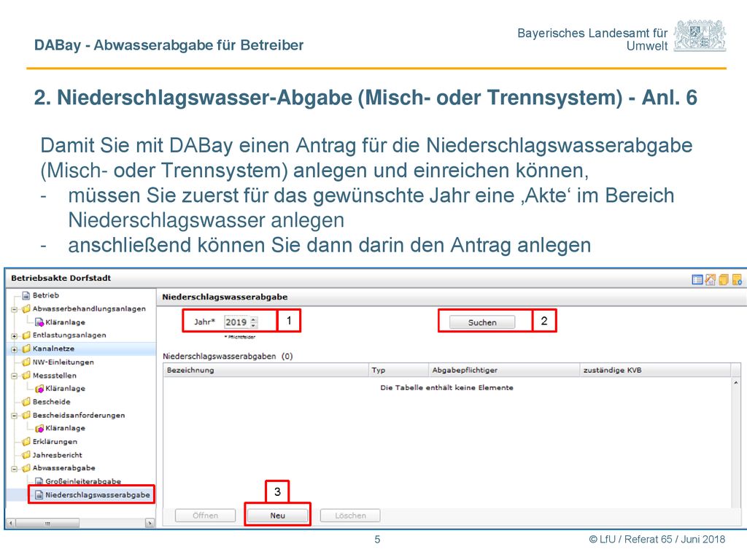The image size is (747, 560).
Task: Click the zuständige KVB column header
Action: coord(655,370)
